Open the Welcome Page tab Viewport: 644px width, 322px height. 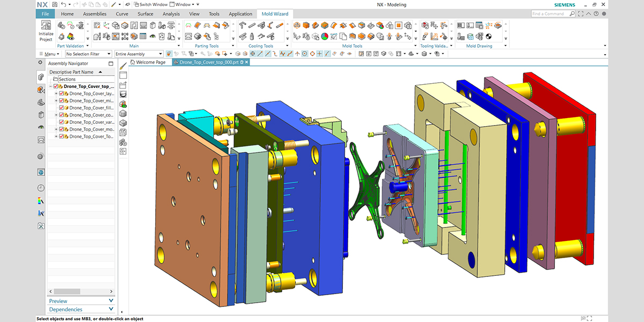(x=148, y=62)
